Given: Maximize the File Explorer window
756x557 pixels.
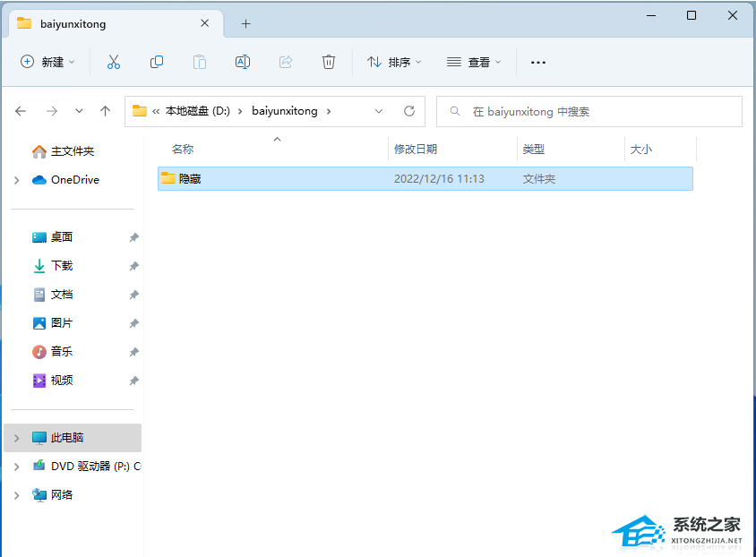Looking at the screenshot, I should pos(692,15).
